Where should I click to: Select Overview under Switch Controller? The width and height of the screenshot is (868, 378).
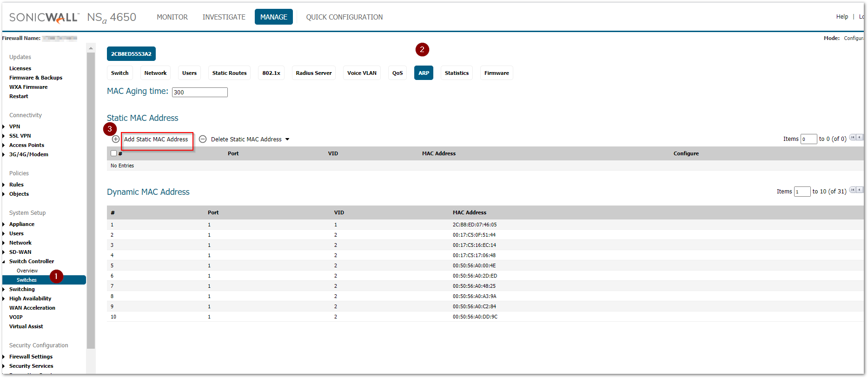click(27, 271)
